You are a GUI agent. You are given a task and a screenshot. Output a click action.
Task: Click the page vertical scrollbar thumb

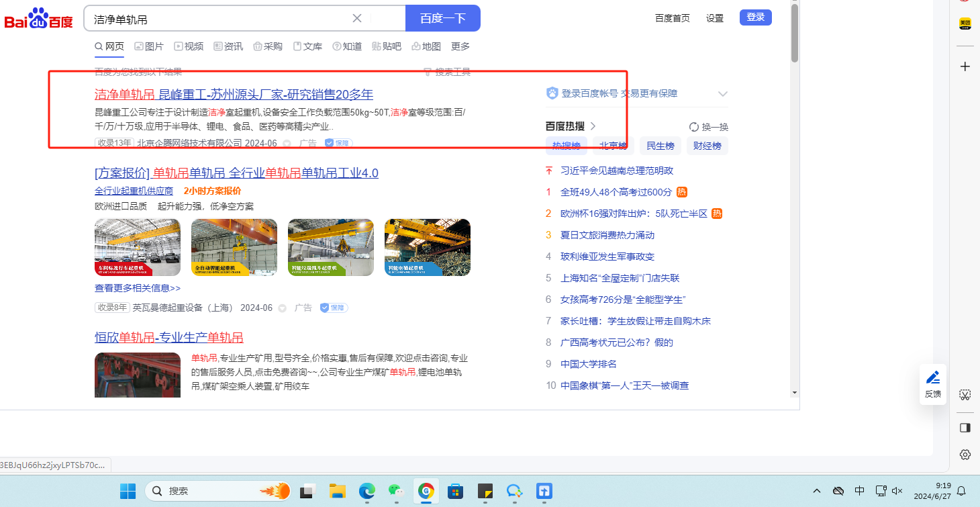795,34
